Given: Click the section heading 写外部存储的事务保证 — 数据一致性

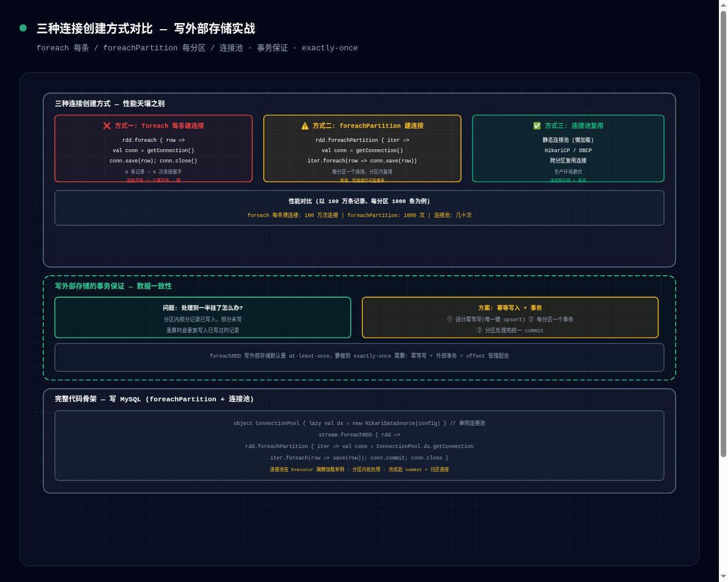Looking at the screenshot, I should tap(113, 286).
